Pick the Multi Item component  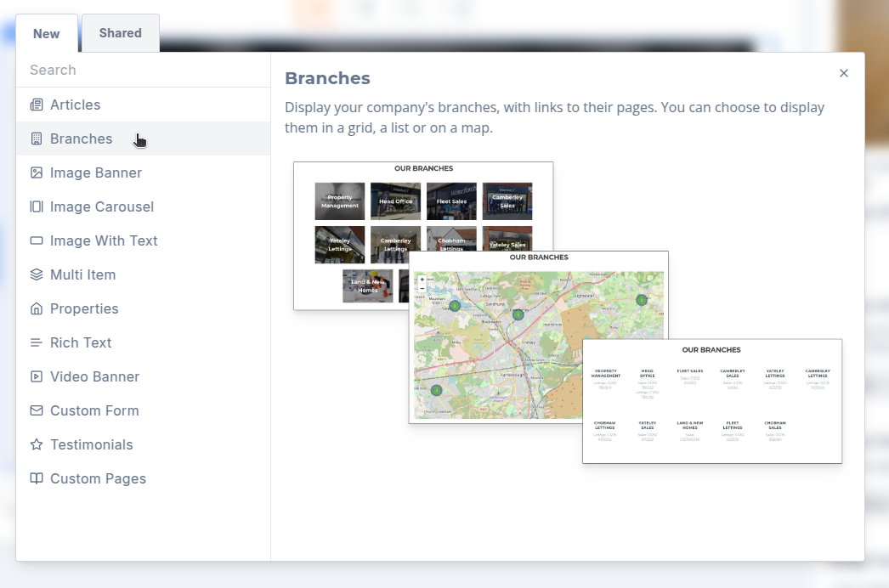[x=144, y=275]
